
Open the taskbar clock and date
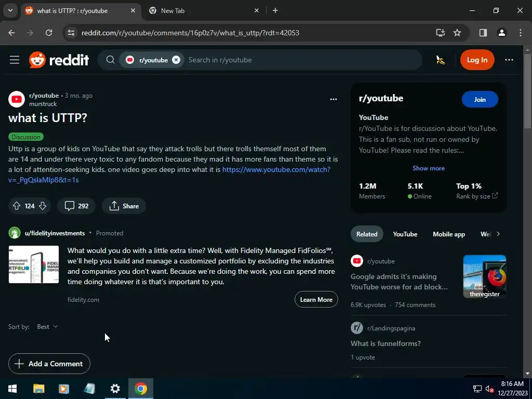tap(512, 389)
